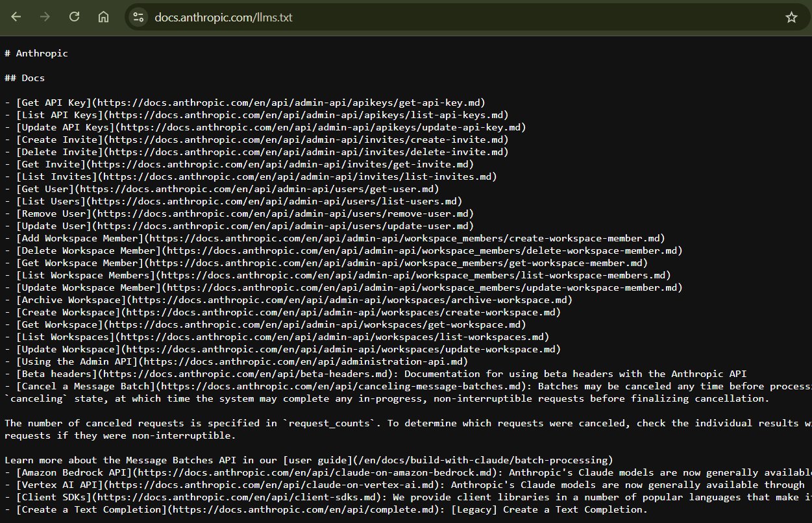
Task: Click the '[Get User]' entry
Action: pyautogui.click(x=222, y=189)
